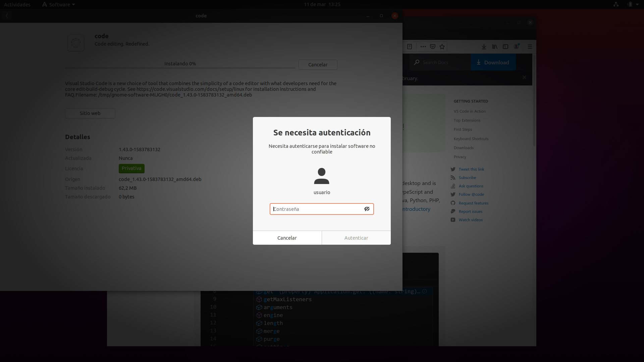Click the chat icon beside Report issues
644x362 pixels.
coord(453,212)
